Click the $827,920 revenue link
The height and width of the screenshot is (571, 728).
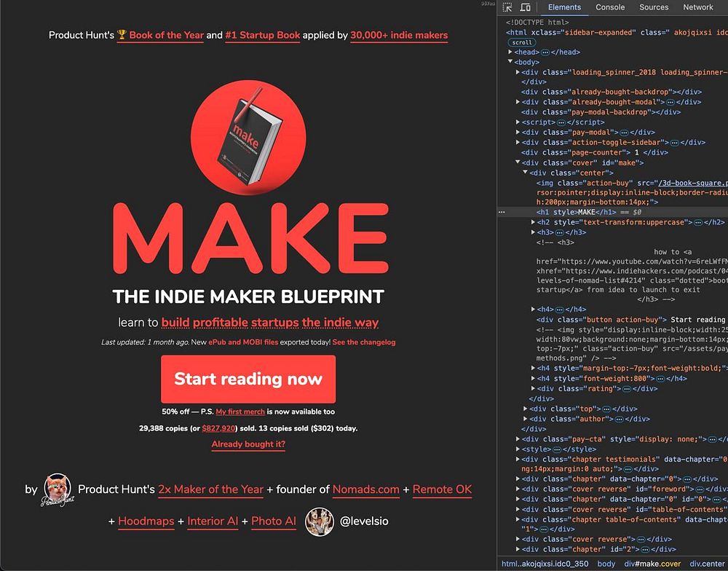click(218, 428)
